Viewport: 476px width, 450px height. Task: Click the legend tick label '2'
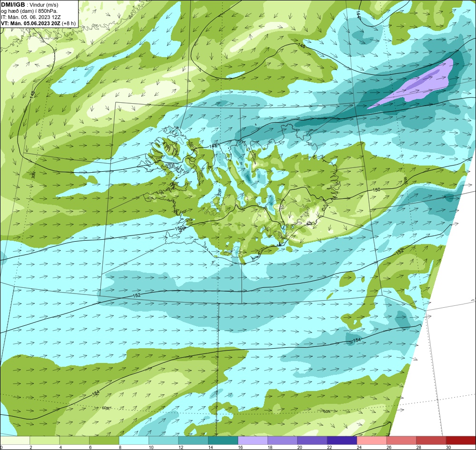click(x=31, y=447)
